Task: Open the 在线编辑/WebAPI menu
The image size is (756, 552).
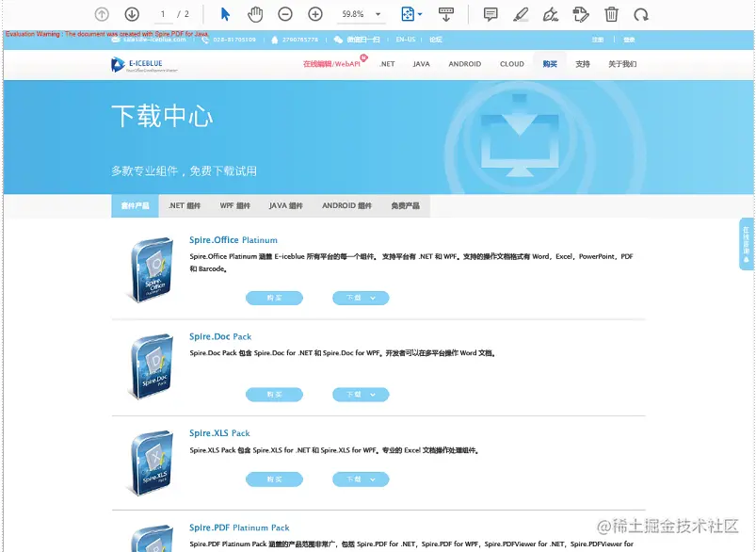Action: click(331, 64)
